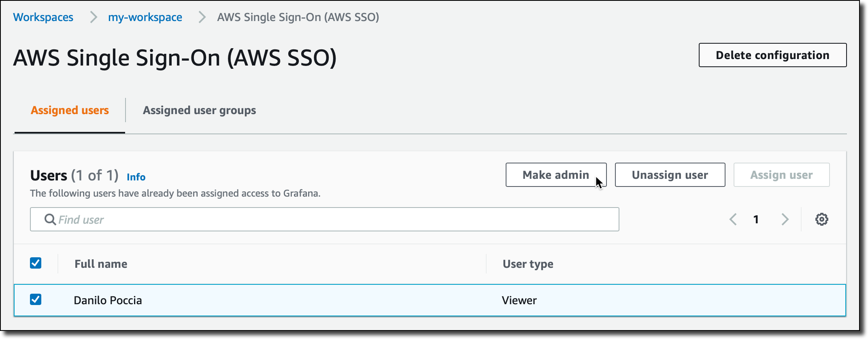
Task: Click page number 1 in pagination
Action: (755, 219)
